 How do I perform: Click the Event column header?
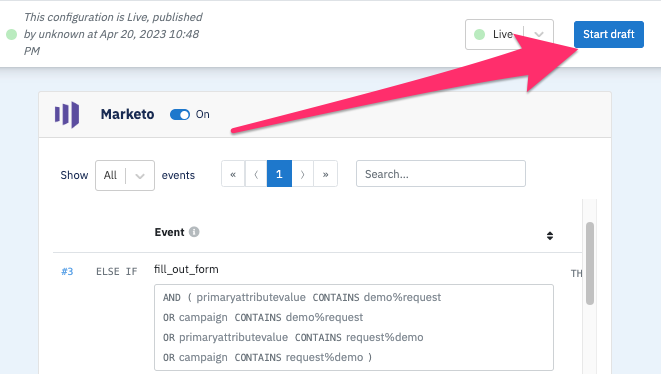169,232
